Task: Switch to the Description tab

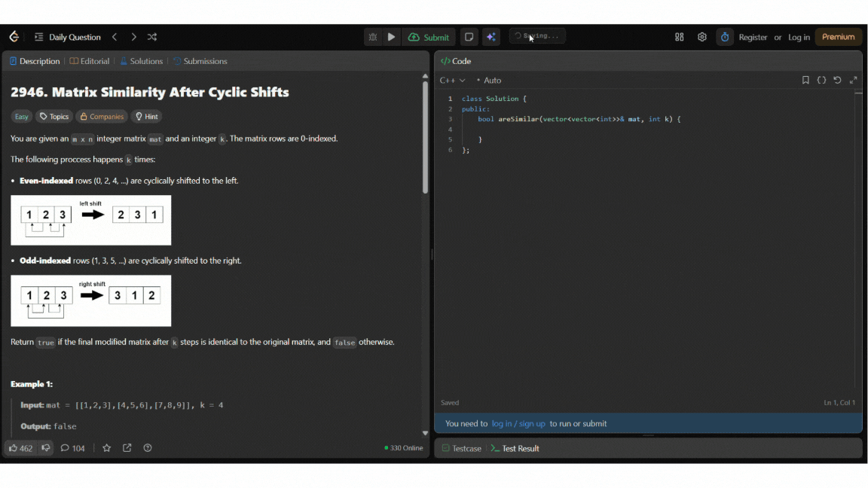Action: tap(35, 61)
